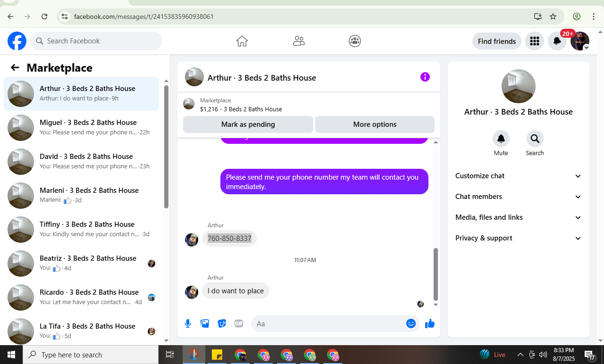Mute the Arthur conversation

[501, 139]
